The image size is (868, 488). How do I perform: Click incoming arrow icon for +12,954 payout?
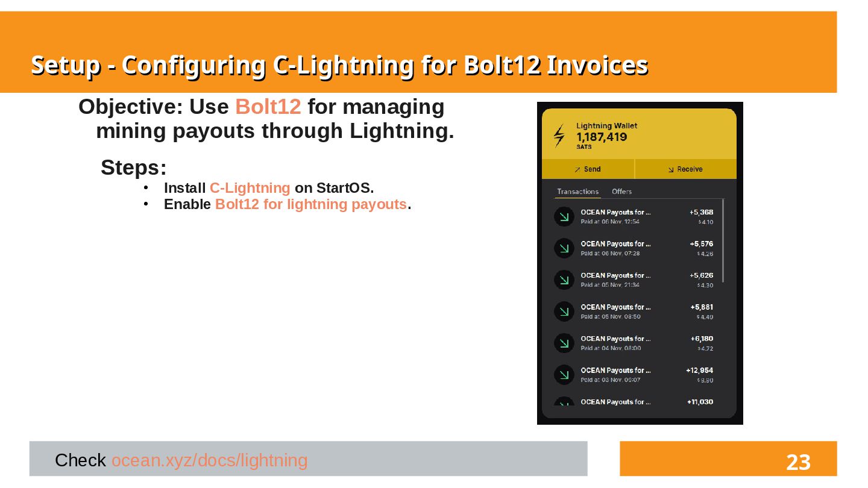(564, 375)
